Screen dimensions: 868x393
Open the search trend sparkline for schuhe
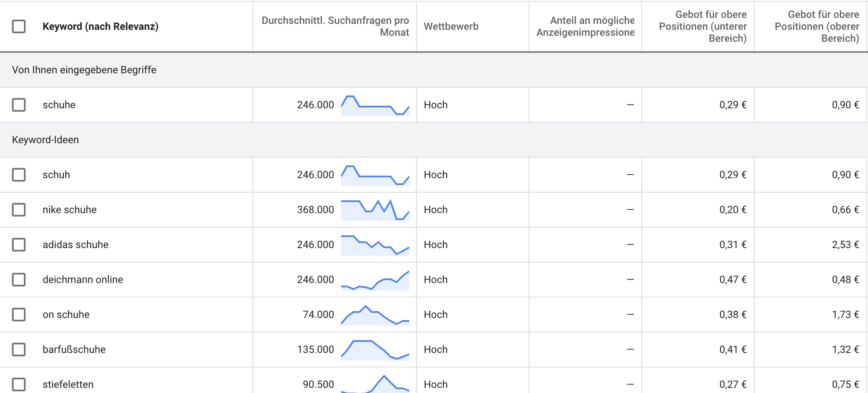pyautogui.click(x=375, y=105)
